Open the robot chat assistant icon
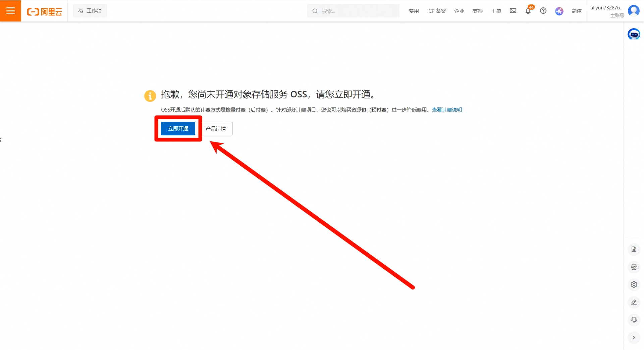 (634, 34)
